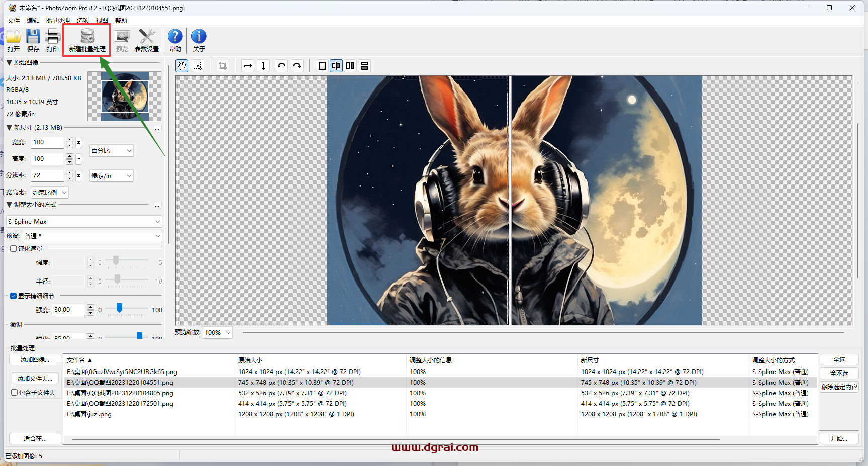Open the 参数设置 preferences tool
Viewport: 868px width, 466px height.
(147, 40)
